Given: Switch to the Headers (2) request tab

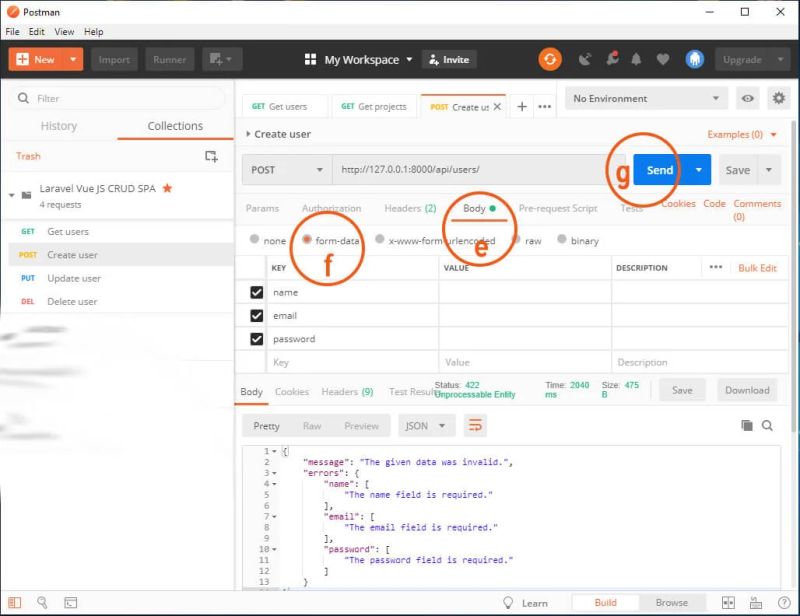Looking at the screenshot, I should [x=410, y=208].
